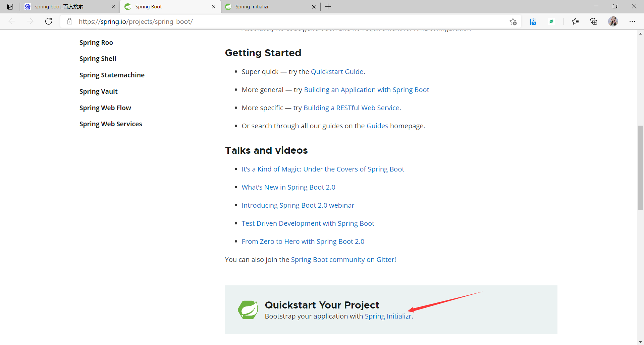Click the Getting Started heading
The image size is (644, 345).
(x=263, y=53)
